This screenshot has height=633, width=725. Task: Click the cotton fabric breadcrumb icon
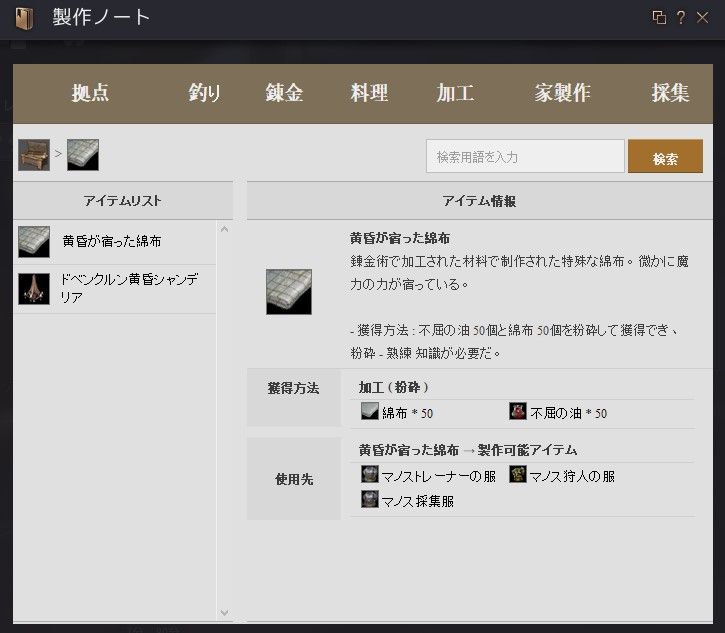(x=83, y=155)
